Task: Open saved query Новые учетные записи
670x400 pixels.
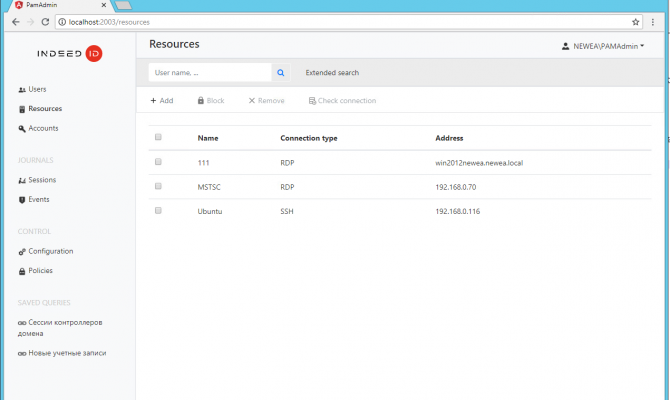Action: [x=62, y=353]
